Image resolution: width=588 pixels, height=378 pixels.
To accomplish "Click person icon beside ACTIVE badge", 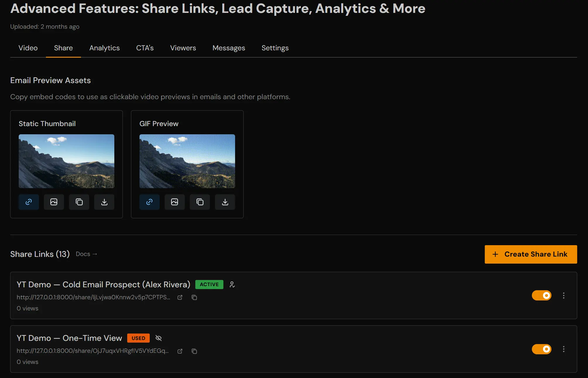I will 232,284.
